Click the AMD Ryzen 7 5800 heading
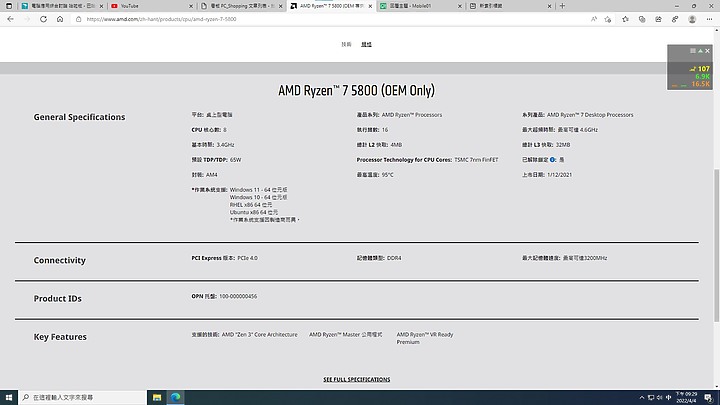 pyautogui.click(x=356, y=90)
